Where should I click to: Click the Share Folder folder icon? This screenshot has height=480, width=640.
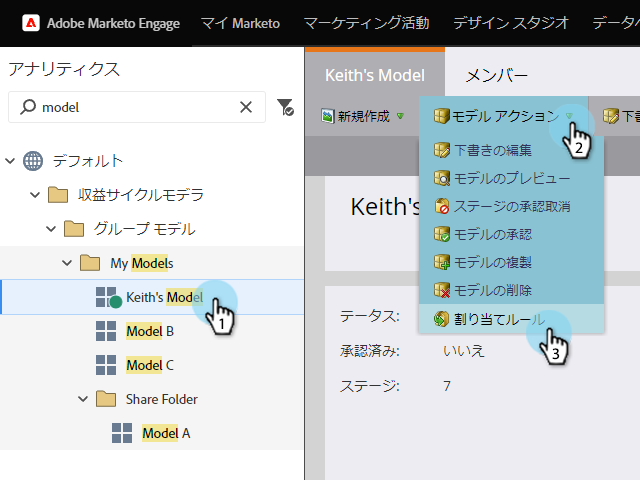(106, 399)
